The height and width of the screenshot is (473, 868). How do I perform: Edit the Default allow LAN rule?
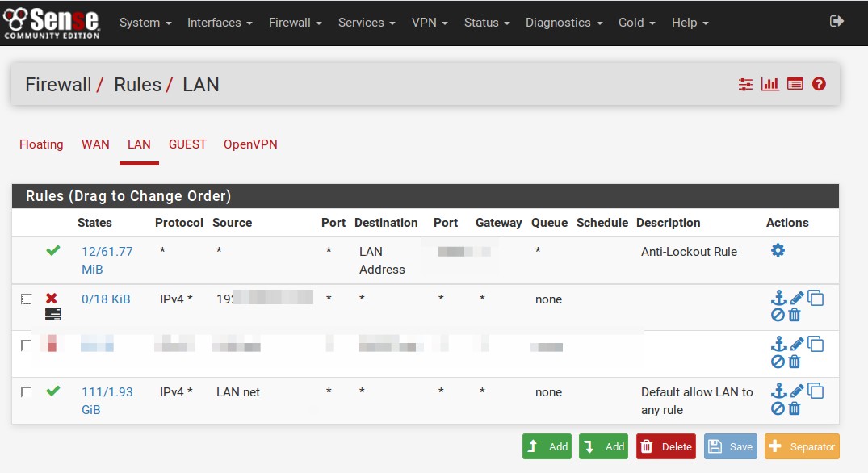click(x=797, y=391)
